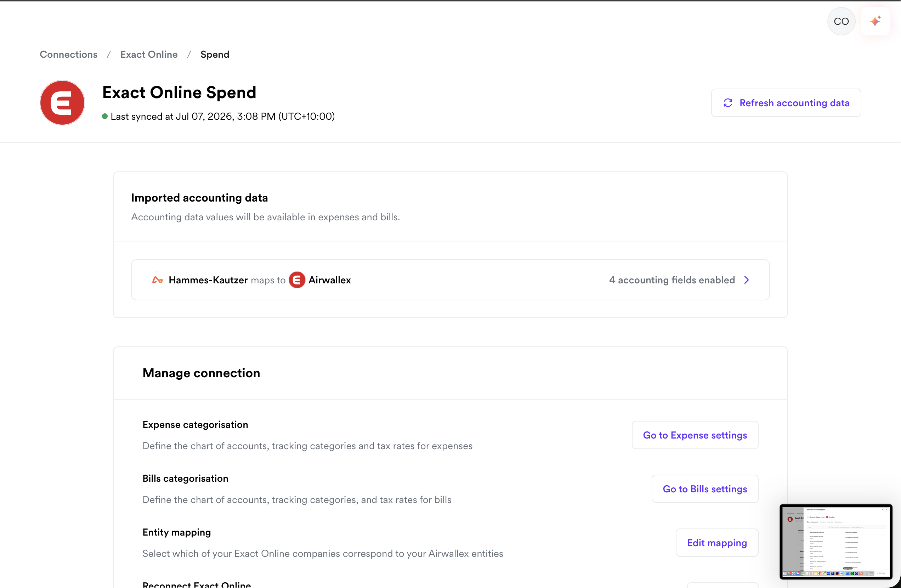
Task: Click Go to Expense settings
Action: [x=695, y=435]
